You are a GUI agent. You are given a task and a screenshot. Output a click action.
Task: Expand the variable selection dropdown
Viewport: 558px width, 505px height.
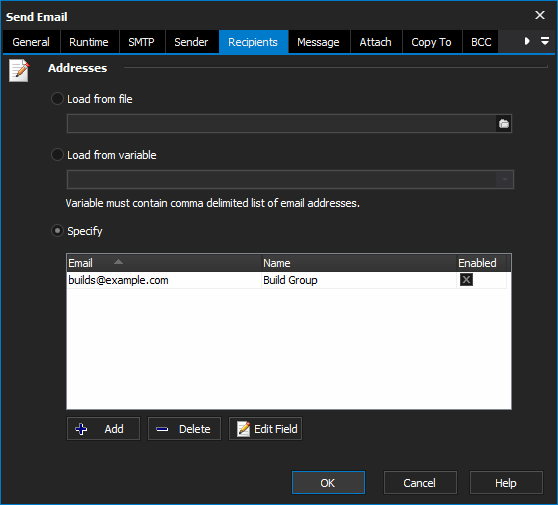(x=505, y=179)
